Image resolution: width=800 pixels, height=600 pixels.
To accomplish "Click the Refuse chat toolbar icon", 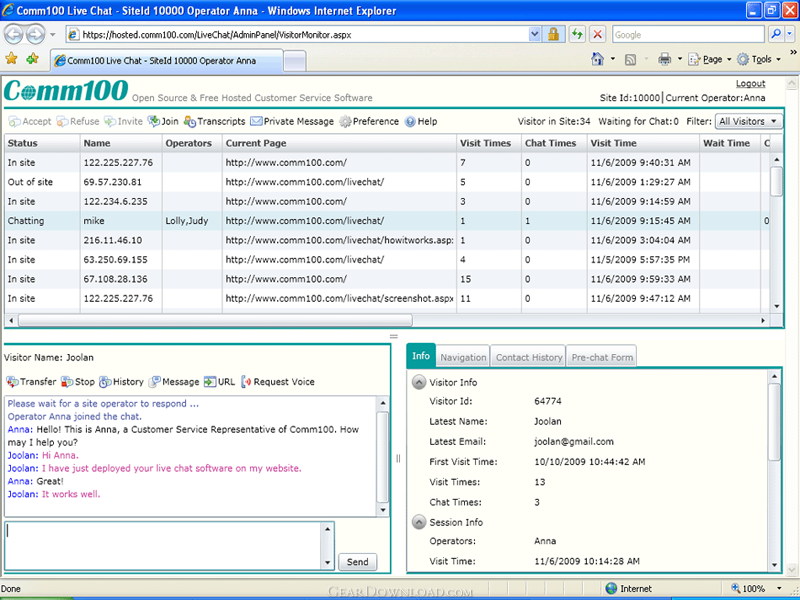I will point(78,121).
